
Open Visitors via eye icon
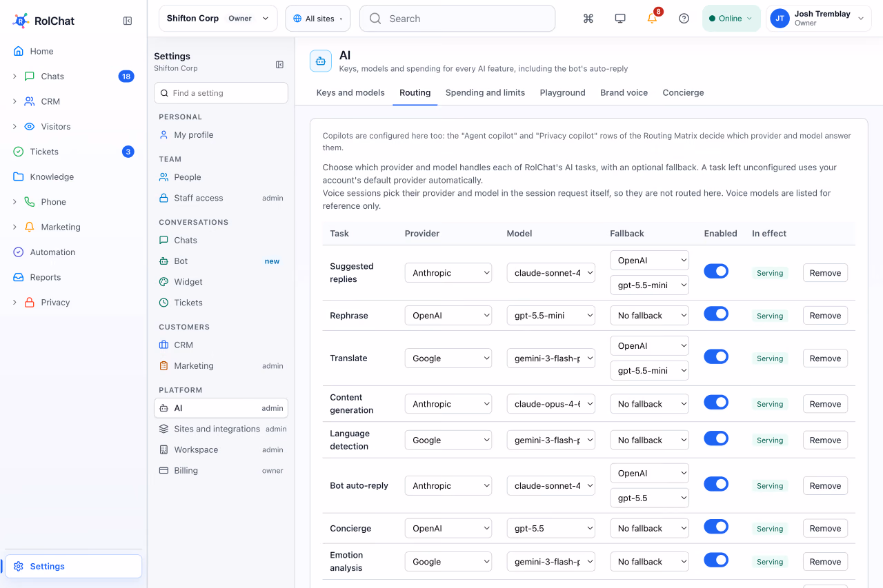[30, 127]
